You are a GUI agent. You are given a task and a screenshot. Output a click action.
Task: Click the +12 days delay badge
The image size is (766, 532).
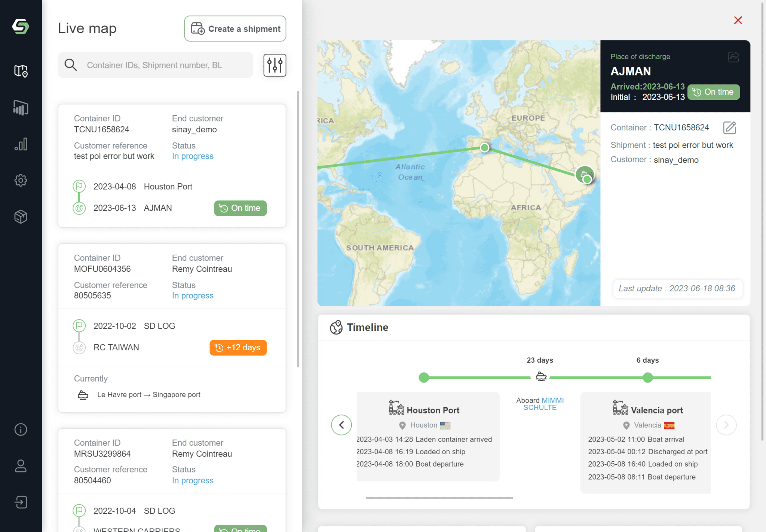(238, 347)
